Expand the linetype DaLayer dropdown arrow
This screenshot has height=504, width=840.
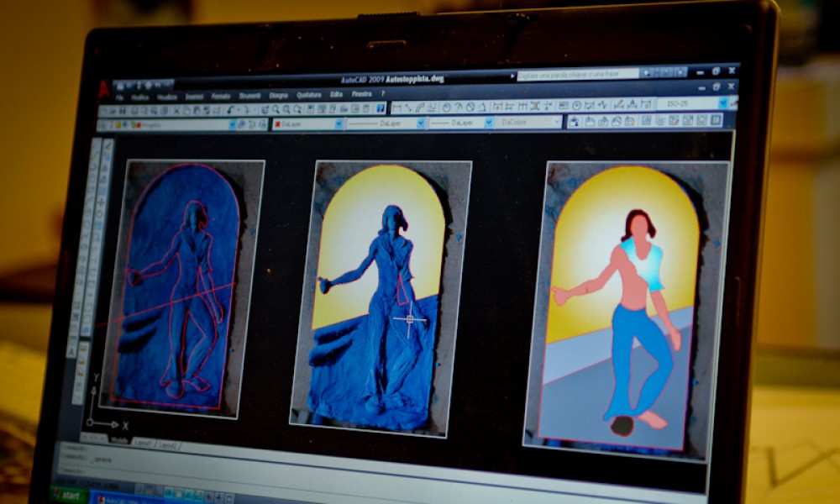pos(420,123)
